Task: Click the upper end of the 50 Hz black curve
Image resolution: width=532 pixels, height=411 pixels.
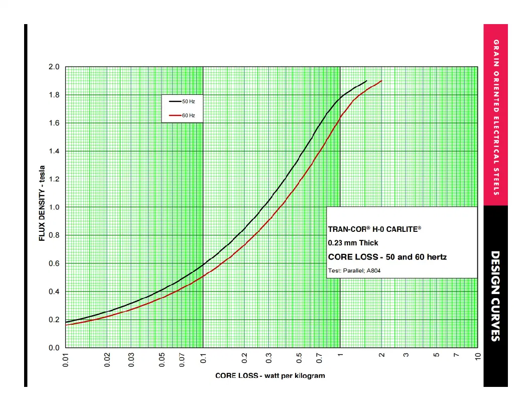Action: 366,81
